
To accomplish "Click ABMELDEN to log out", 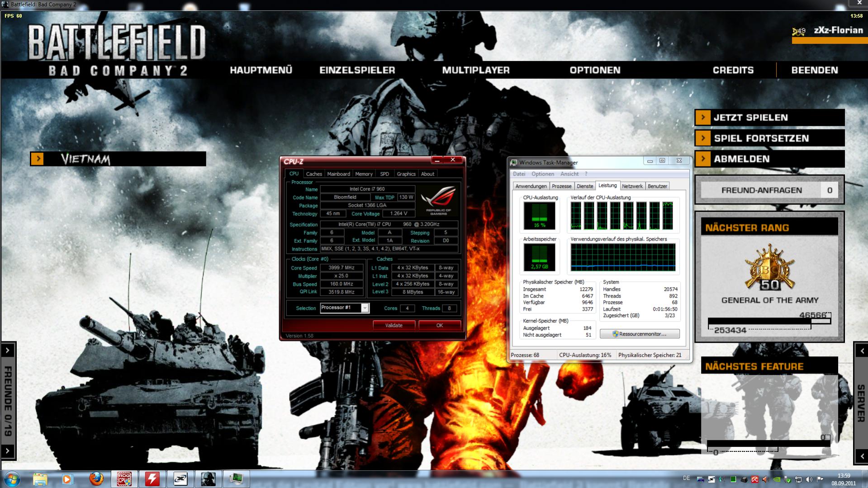I will point(769,159).
